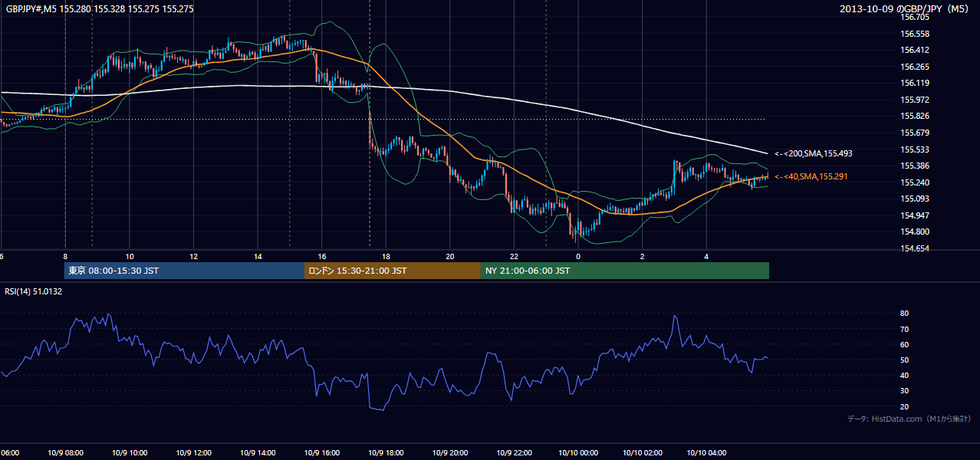
Task: Click the 10/9 10:00 date label
Action: click(x=130, y=453)
